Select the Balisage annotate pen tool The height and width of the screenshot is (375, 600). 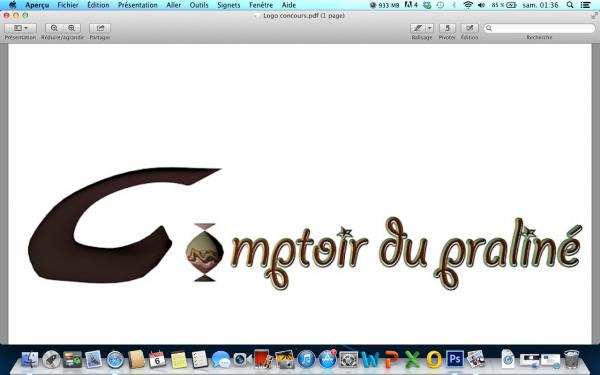[418, 28]
